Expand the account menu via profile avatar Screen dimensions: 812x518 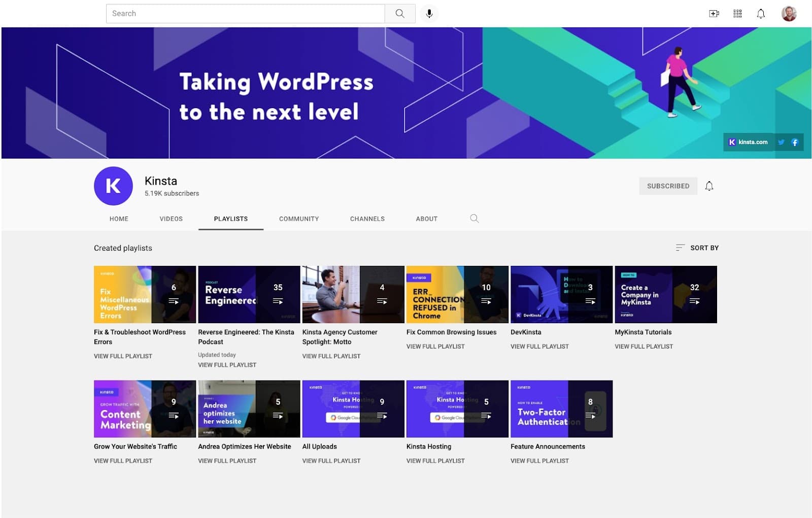[788, 14]
